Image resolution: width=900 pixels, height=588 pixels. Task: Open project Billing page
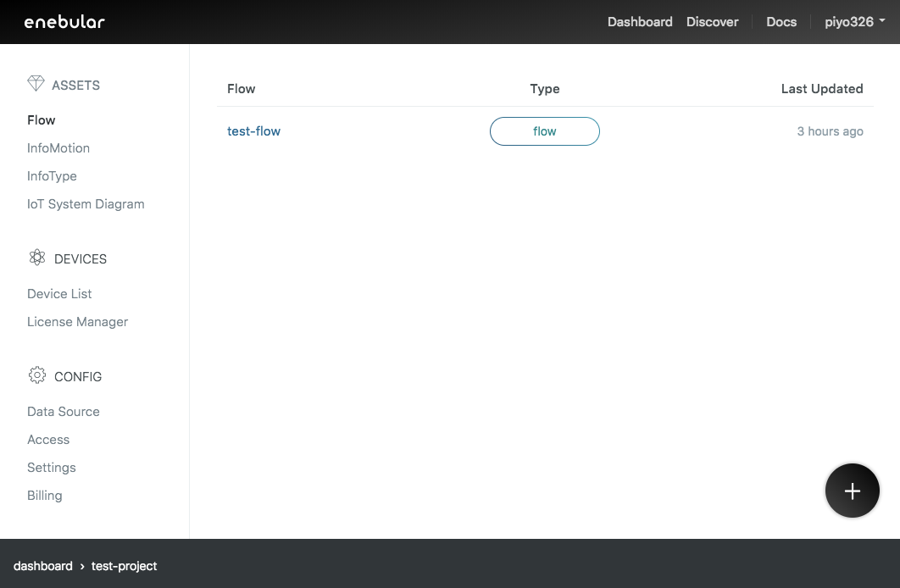tap(45, 496)
